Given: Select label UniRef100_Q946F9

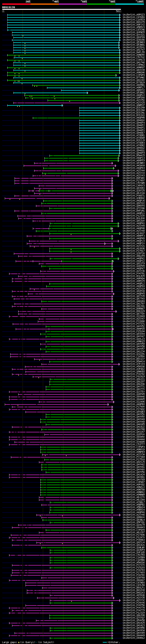Looking at the screenshot, I should 134,153.
